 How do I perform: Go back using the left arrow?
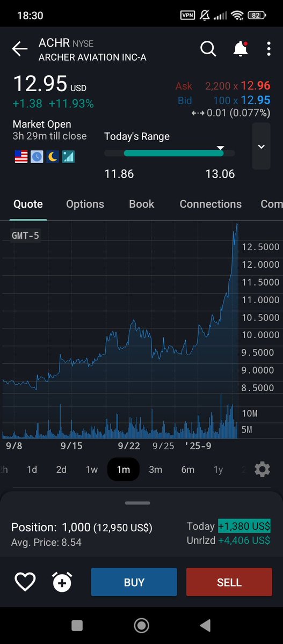[20, 49]
